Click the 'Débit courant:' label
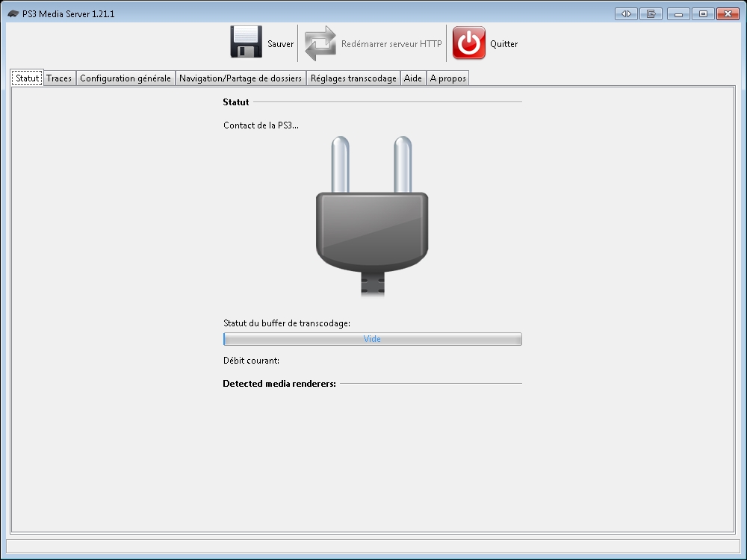 (x=252, y=361)
